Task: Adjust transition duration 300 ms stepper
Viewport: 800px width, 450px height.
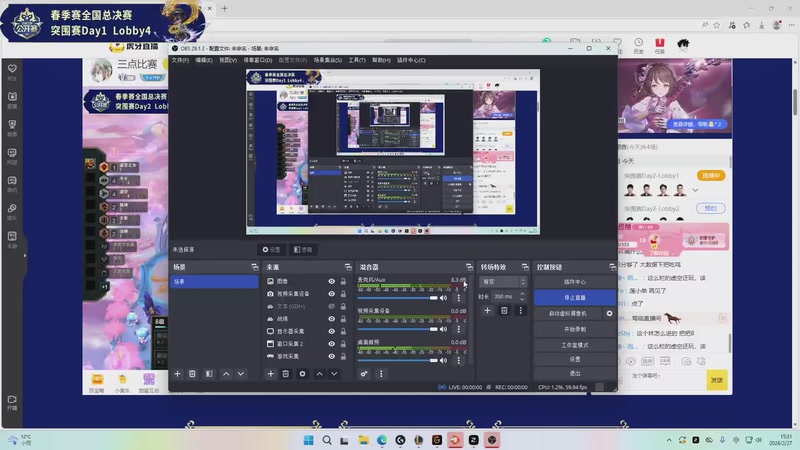Action: 521,296
